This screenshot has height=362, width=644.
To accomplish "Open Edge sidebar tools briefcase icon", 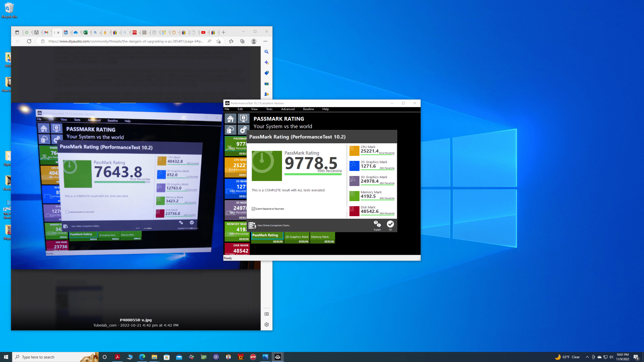I will (x=266, y=84).
